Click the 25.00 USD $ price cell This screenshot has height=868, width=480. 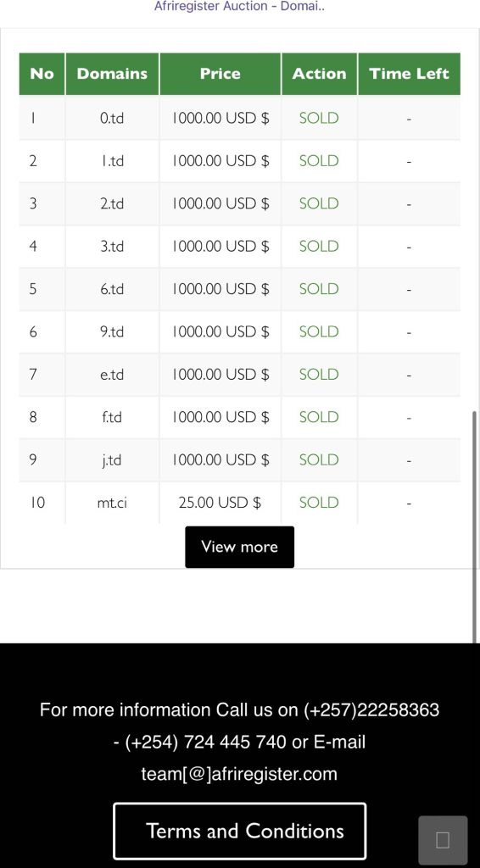point(220,503)
